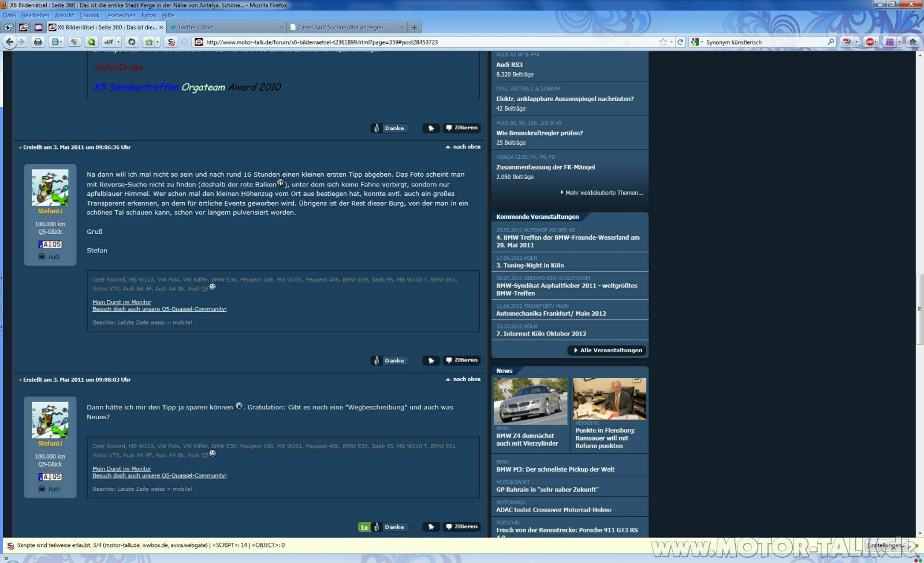Click forward arrow icon in first post
The width and height of the screenshot is (924, 563).
[x=431, y=128]
